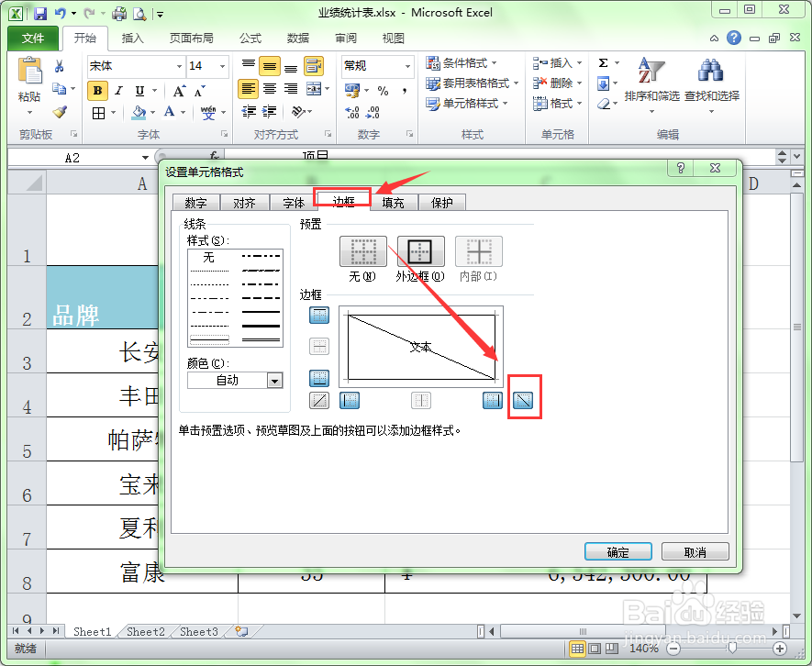The image size is (812, 666).
Task: Open the 插入 ribbon tab
Action: point(133,39)
